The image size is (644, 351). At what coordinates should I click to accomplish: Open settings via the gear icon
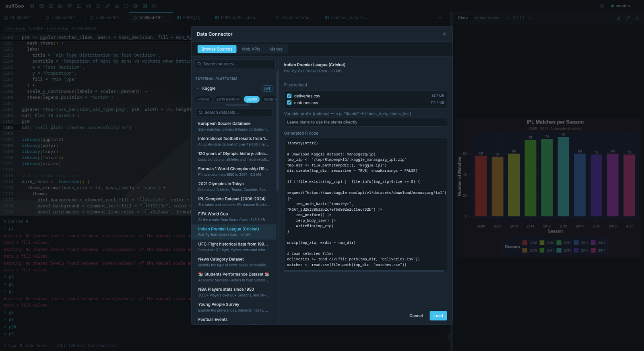[x=602, y=6]
